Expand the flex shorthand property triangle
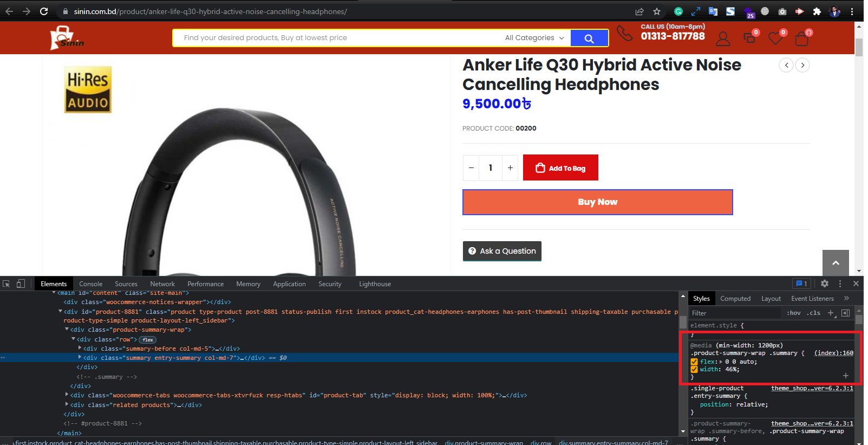Viewport: 868px width, 445px height. (x=721, y=362)
